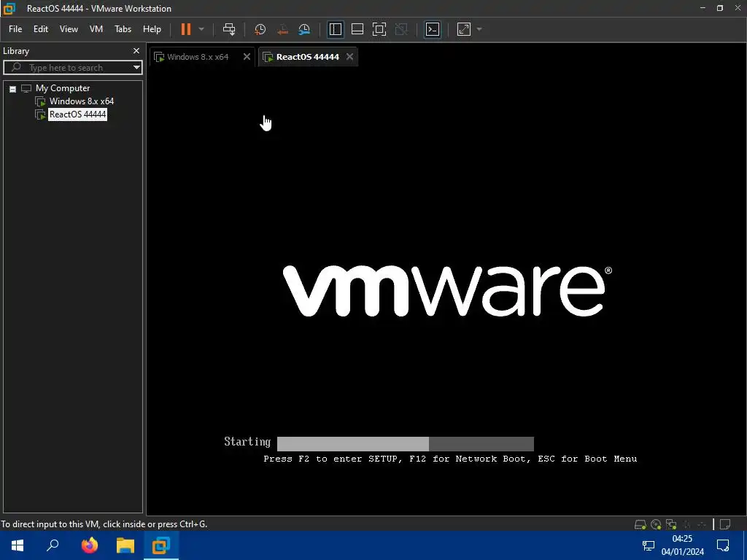Screen dimensions: 747x560
Task: Open the message log icon in status bar
Action: [725, 524]
